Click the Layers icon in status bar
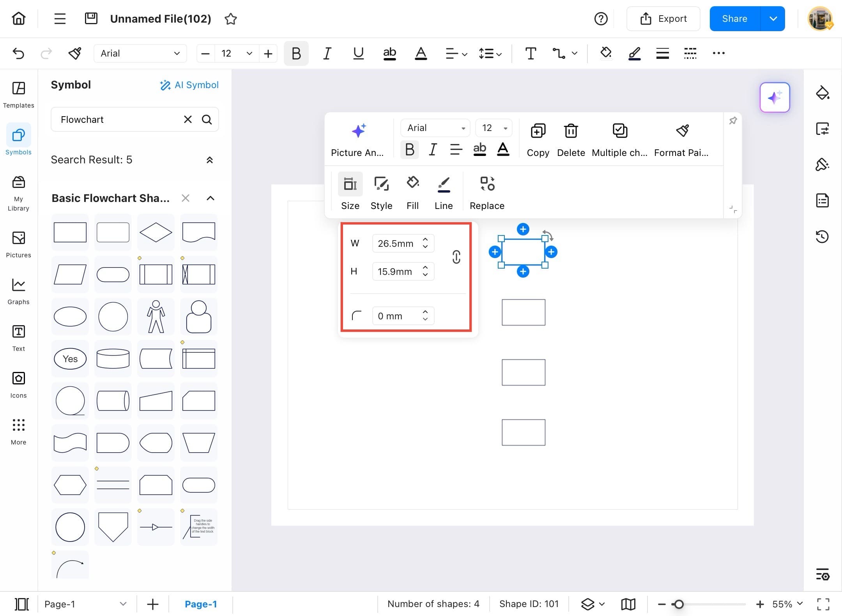Viewport: 842px width, 616px height. pos(587,604)
